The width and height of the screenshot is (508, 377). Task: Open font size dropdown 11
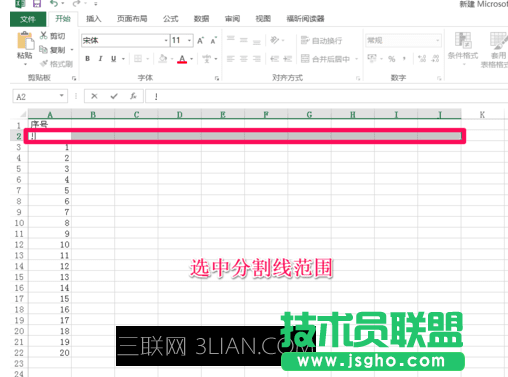point(189,41)
